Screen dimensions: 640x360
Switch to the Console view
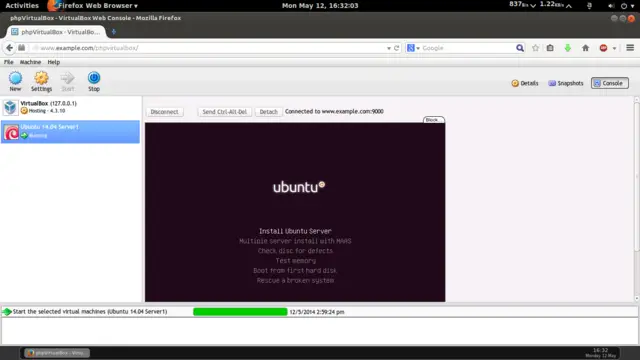(610, 83)
